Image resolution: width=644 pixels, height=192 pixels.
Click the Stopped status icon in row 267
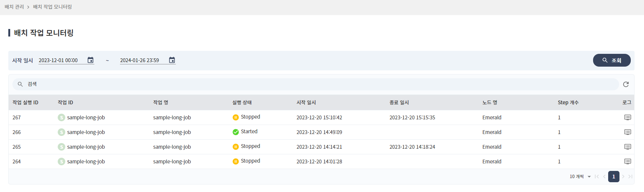point(236,117)
